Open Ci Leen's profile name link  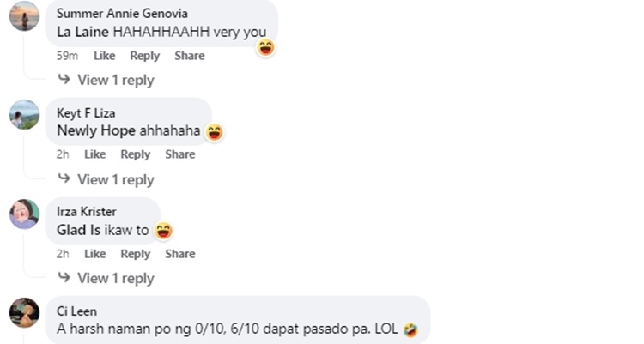pyautogui.click(x=76, y=311)
